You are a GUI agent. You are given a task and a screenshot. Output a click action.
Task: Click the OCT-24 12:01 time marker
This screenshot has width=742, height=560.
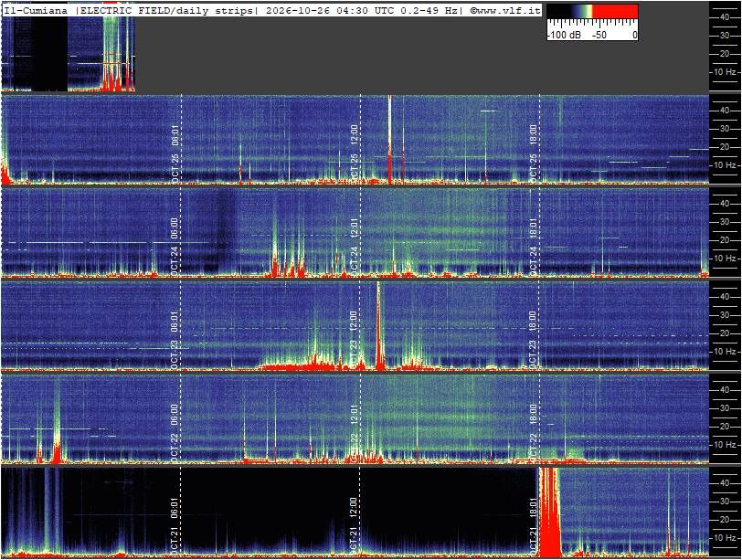click(x=354, y=247)
